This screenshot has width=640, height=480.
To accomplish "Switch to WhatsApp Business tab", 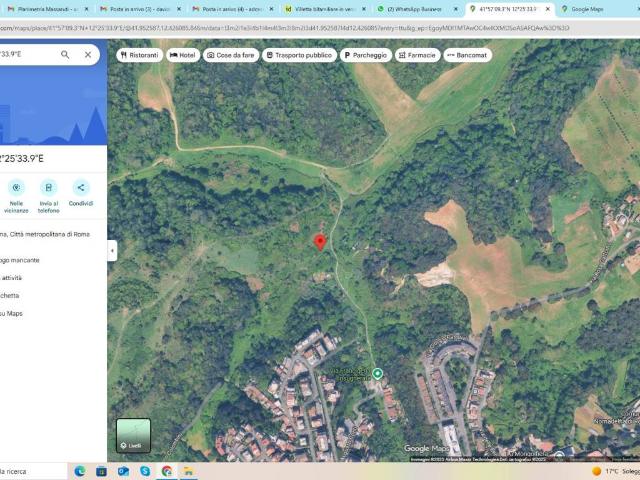I will (412, 9).
